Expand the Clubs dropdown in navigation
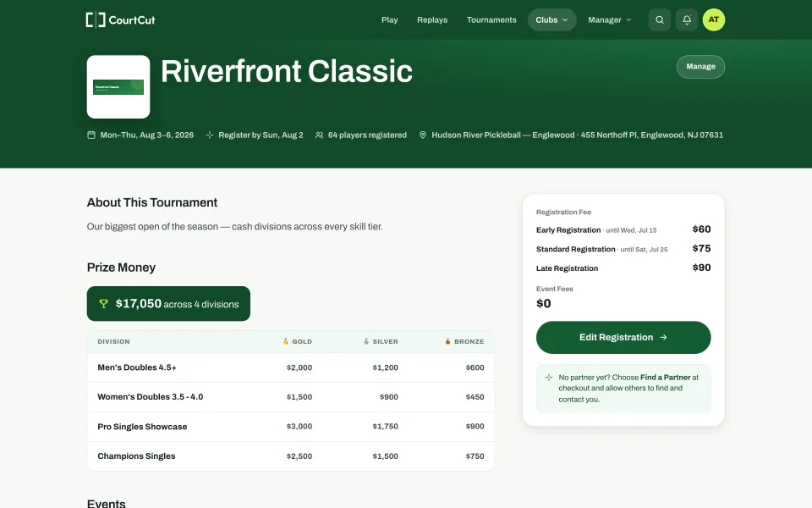The height and width of the screenshot is (508, 812). pyautogui.click(x=552, y=19)
